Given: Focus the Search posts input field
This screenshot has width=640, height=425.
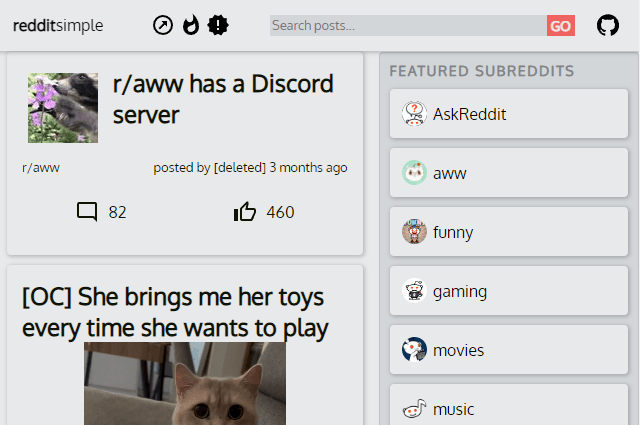Looking at the screenshot, I should (x=408, y=26).
